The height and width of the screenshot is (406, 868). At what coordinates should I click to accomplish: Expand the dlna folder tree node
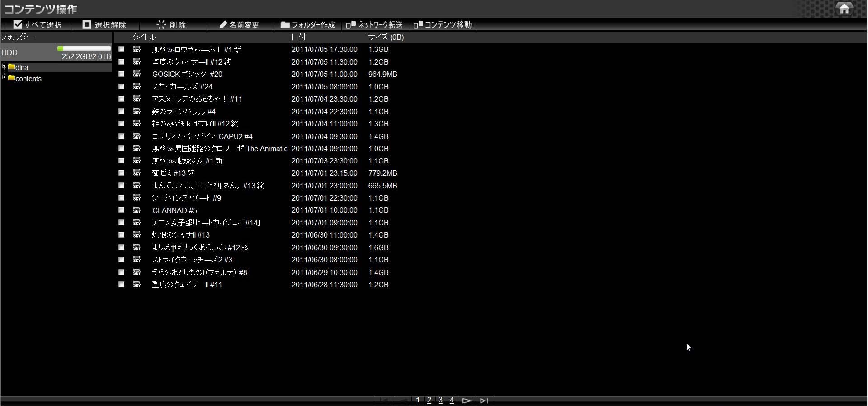5,66
